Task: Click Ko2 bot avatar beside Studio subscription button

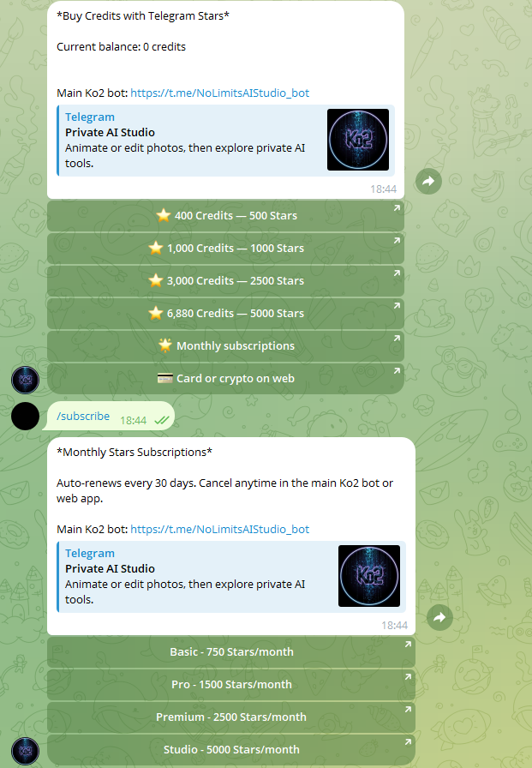Action: tap(25, 751)
